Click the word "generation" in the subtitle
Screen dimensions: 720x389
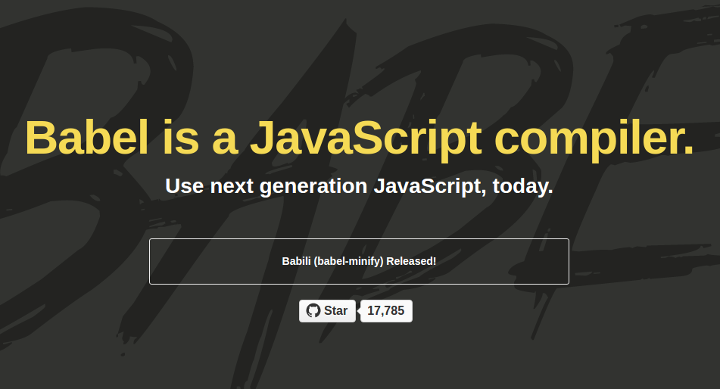[313, 186]
